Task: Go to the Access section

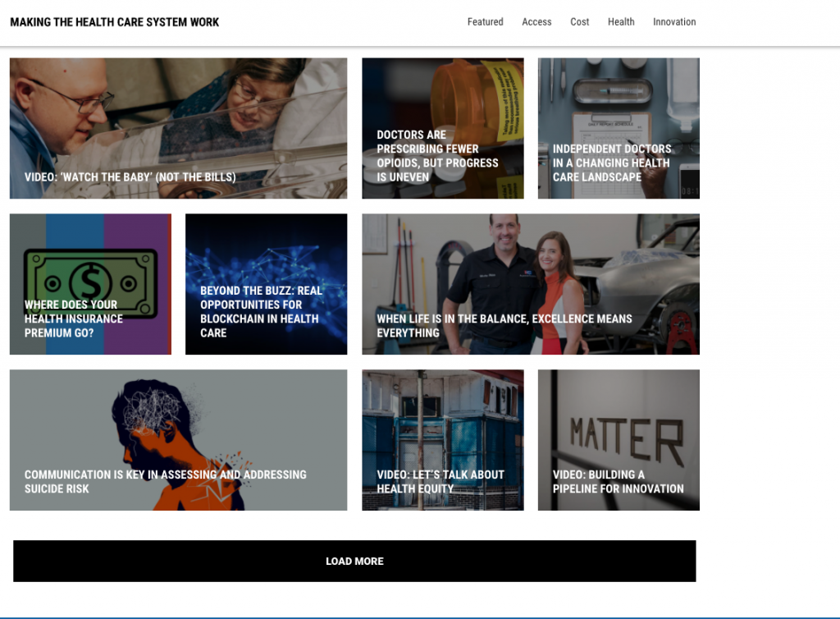Action: tap(536, 22)
